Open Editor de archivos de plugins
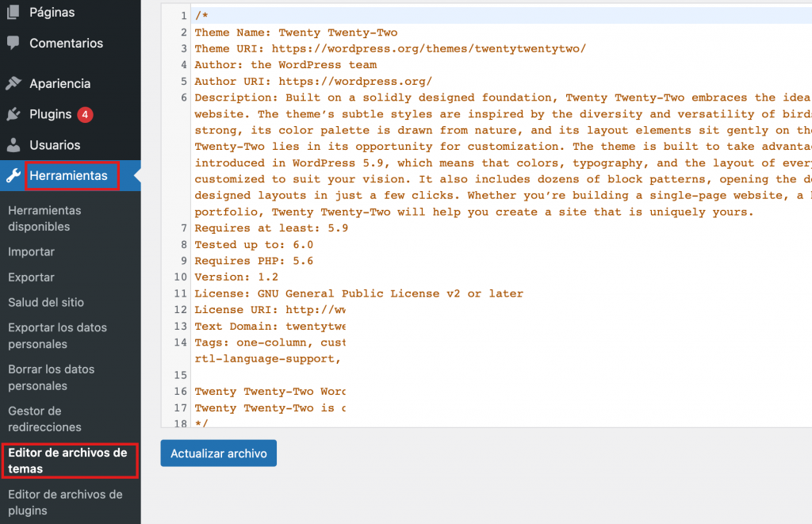Viewport: 812px width, 524px height. pyautogui.click(x=65, y=503)
